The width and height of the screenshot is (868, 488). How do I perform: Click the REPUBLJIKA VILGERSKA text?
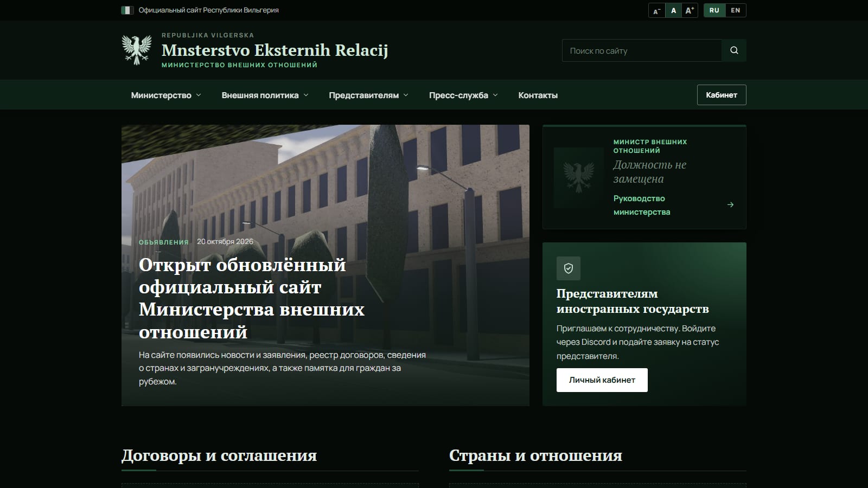(x=208, y=35)
